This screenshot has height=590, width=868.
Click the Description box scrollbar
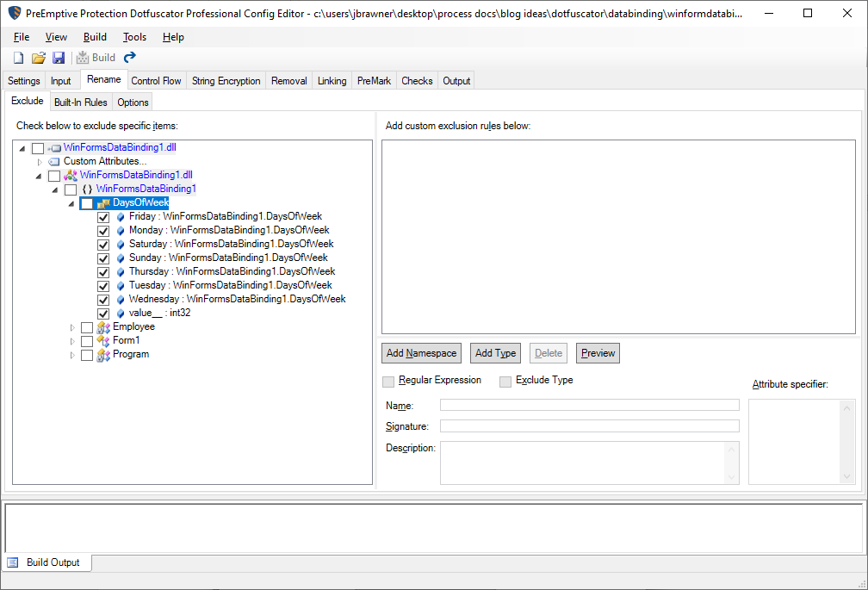click(731, 463)
